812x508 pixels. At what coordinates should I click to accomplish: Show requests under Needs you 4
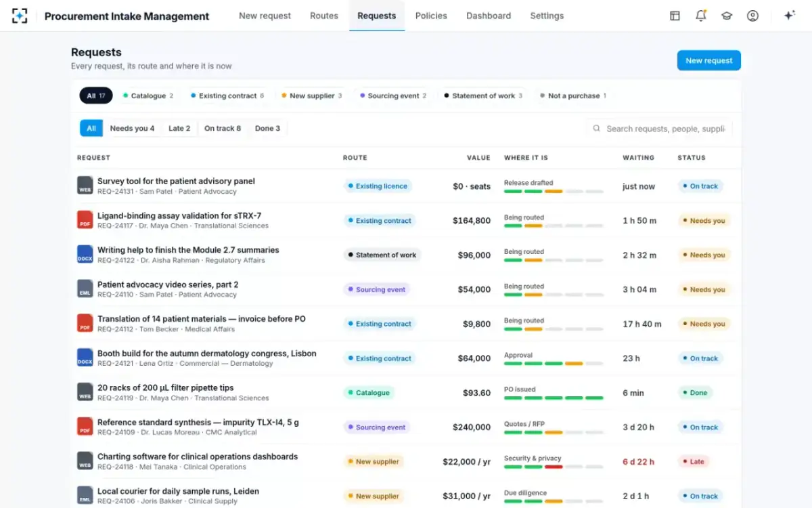(132, 128)
